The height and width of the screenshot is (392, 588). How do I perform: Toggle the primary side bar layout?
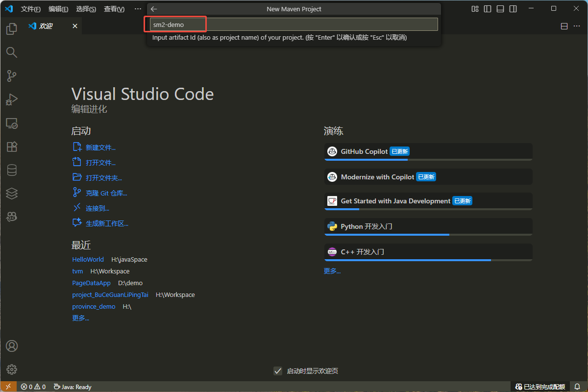pos(487,9)
